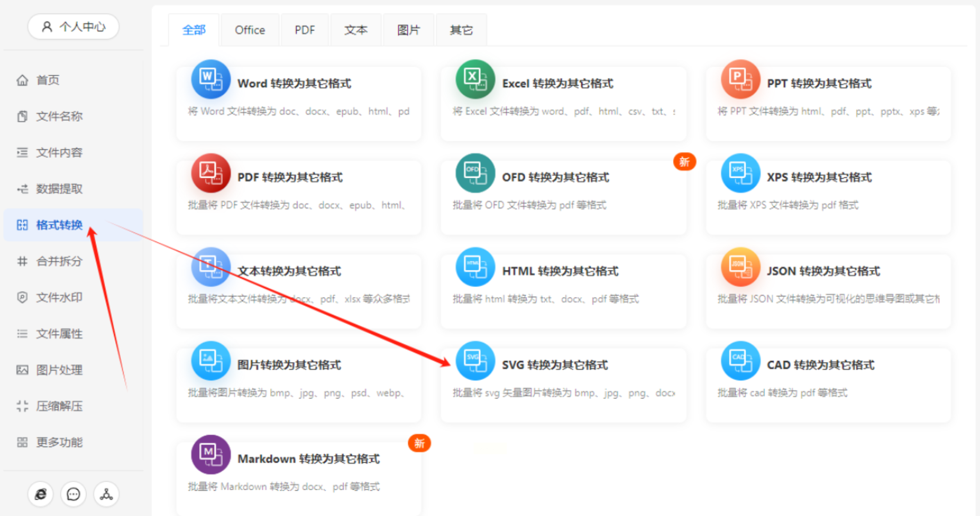980x516 pixels.
Task: Switch to the Office tab
Action: click(x=250, y=30)
